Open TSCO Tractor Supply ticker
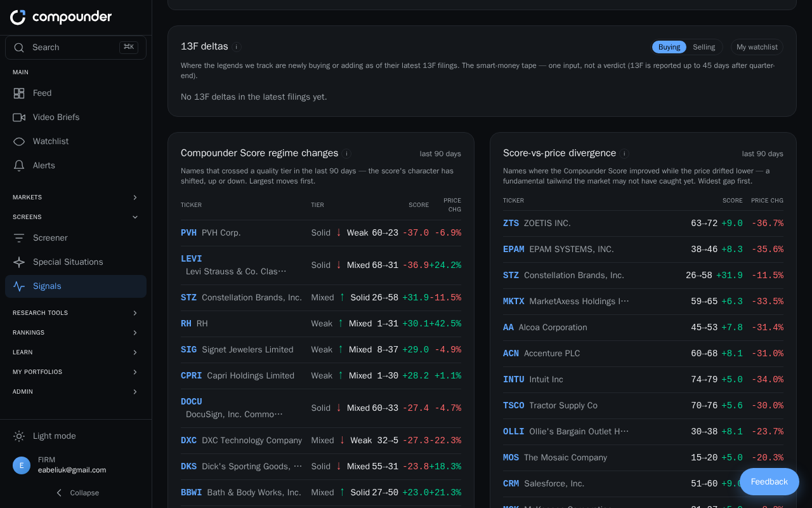The image size is (812, 508). coord(513,406)
